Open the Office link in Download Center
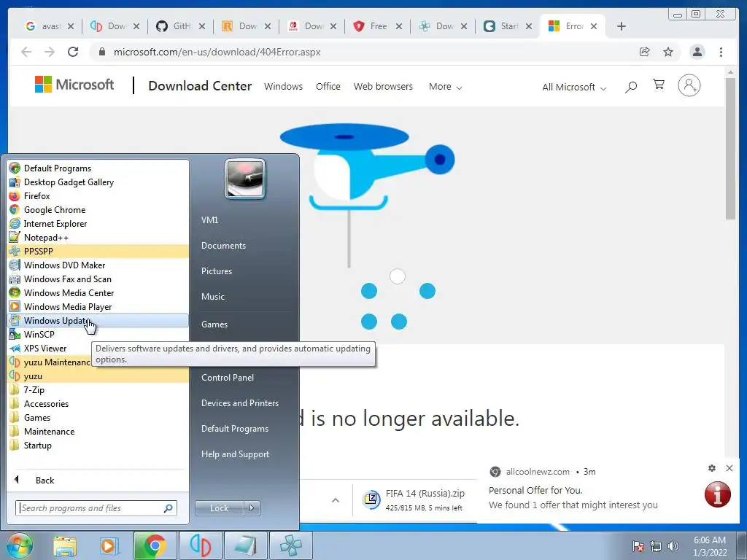Screen dimensions: 747x560 tap(328, 87)
